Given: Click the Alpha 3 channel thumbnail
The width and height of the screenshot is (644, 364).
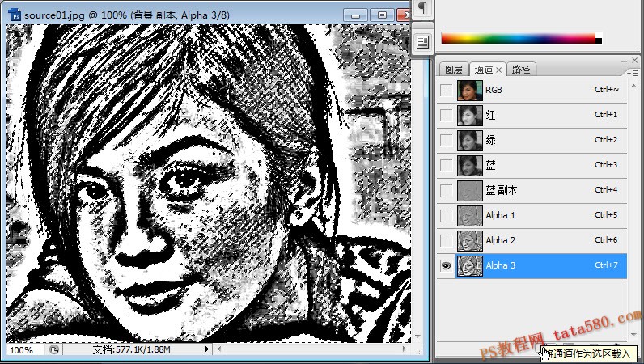Looking at the screenshot, I should [x=470, y=265].
